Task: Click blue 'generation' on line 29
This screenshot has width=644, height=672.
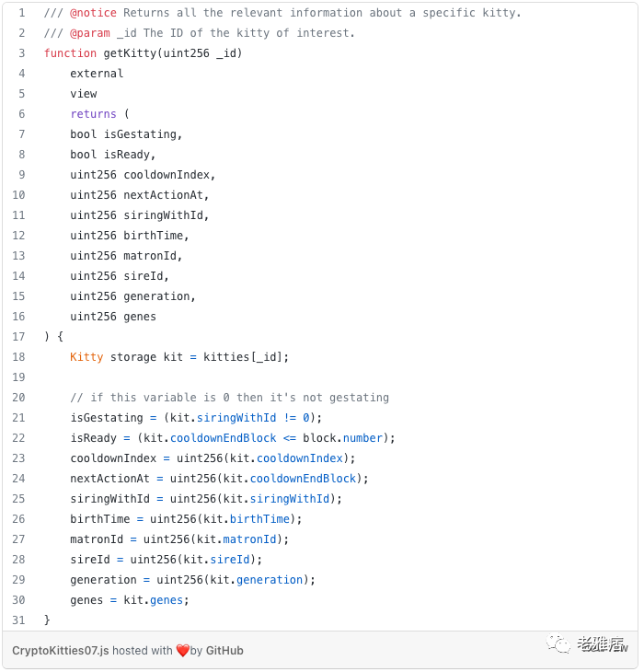Action: point(270,580)
